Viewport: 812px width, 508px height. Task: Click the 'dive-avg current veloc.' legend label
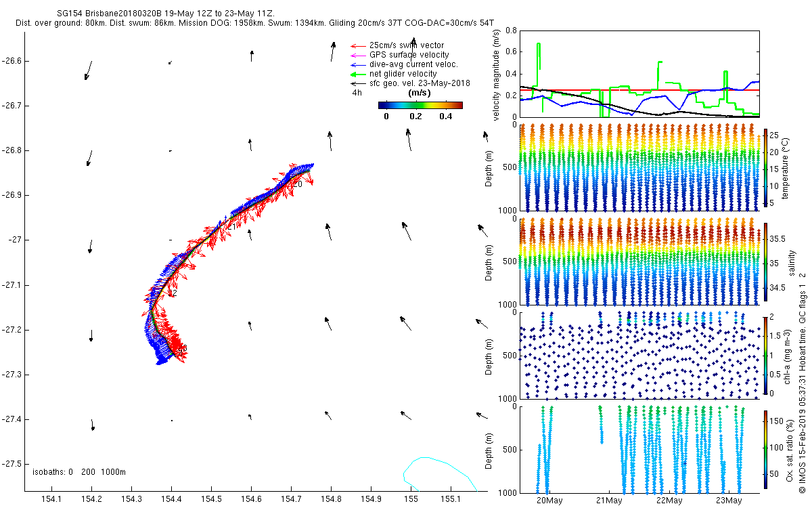coord(413,64)
